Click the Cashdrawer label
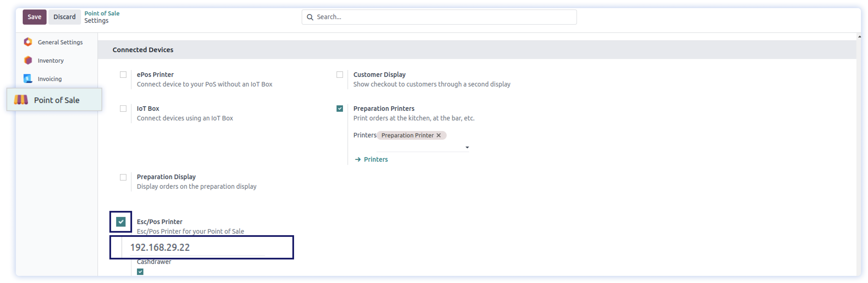 (154, 262)
